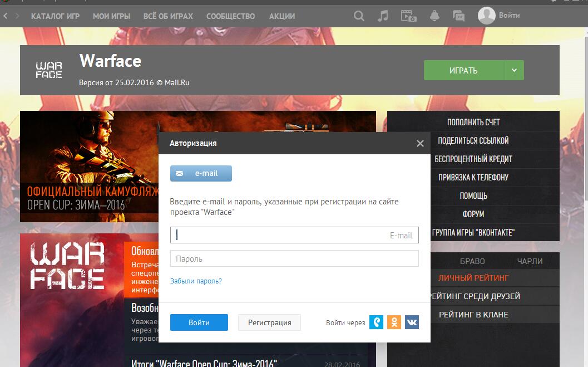
Task: Open Итоги "Warface Open Cup: Зима-2016" news
Action: [x=204, y=363]
